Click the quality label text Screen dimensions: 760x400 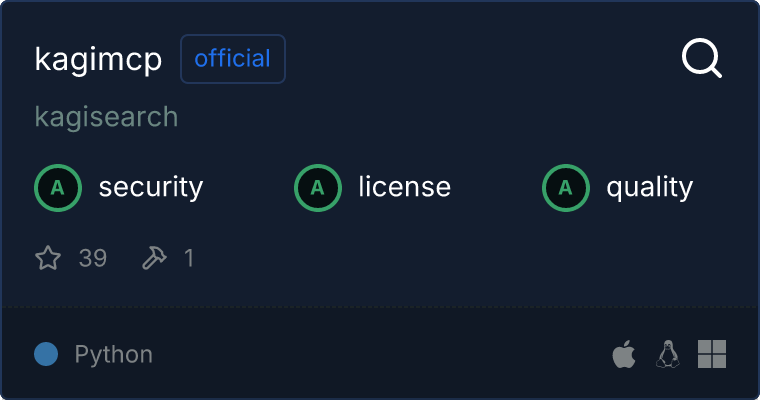click(649, 187)
